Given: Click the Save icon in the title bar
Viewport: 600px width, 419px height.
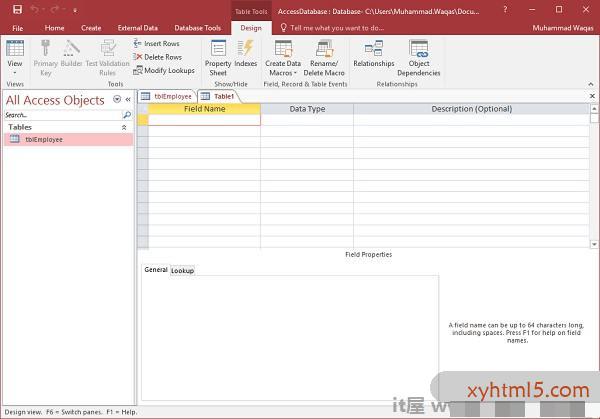Looking at the screenshot, I should tap(17, 10).
